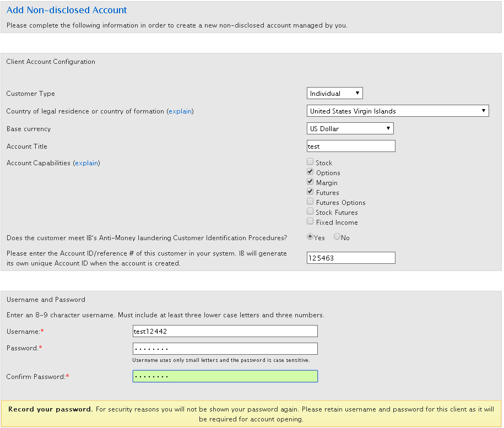Open the explain link beside Account Capabilities

click(x=86, y=163)
